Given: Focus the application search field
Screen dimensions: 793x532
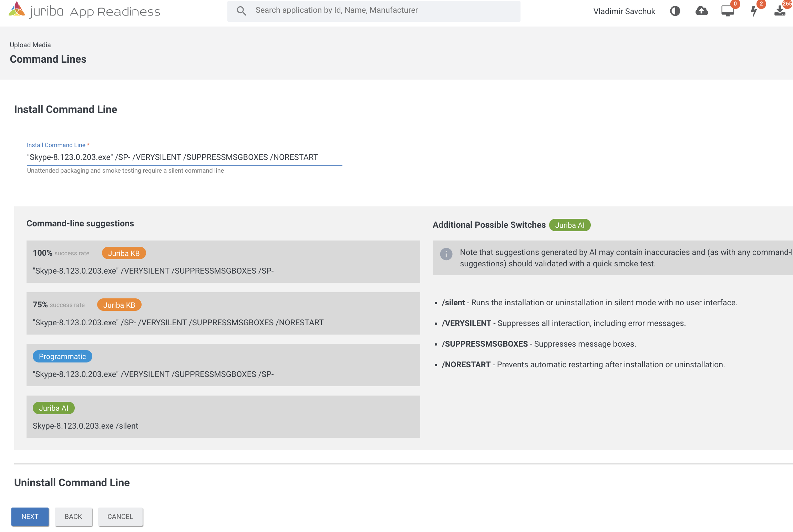Looking at the screenshot, I should point(374,11).
